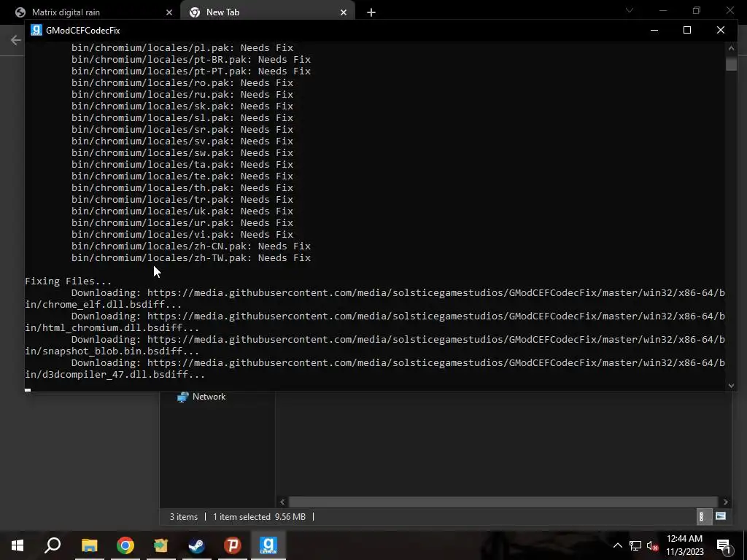Open the network status tray icon
This screenshot has height=560, width=747.
[x=635, y=545]
